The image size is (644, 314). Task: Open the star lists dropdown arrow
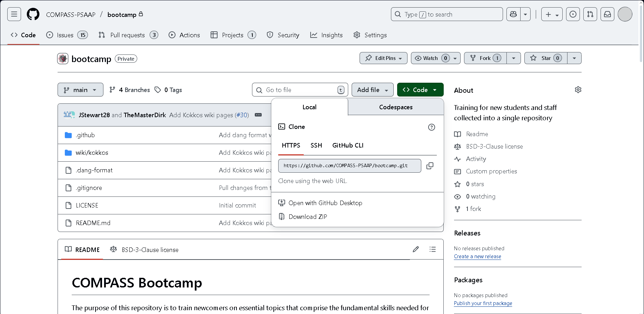coord(574,58)
